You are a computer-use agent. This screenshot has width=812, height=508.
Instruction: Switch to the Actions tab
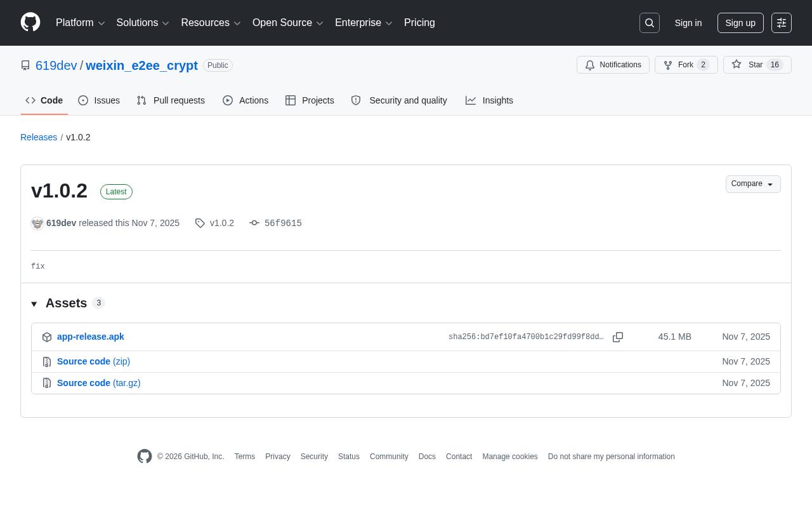(x=246, y=100)
